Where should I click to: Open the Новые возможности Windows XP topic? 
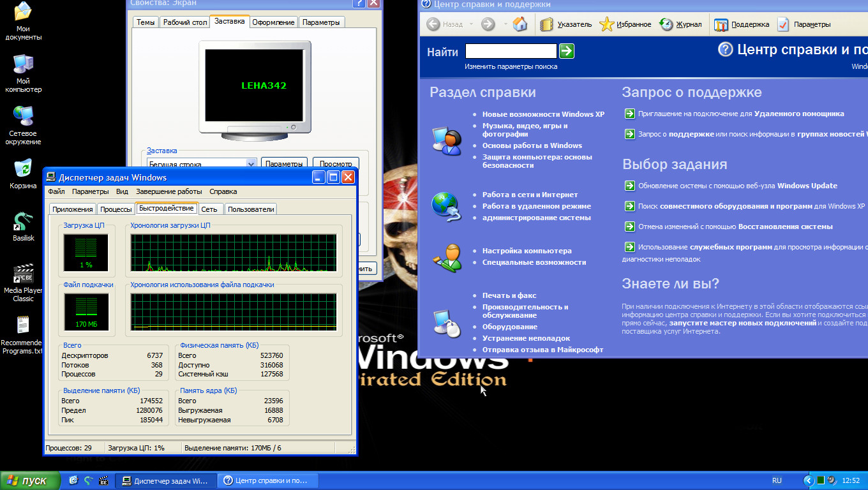[x=543, y=114]
